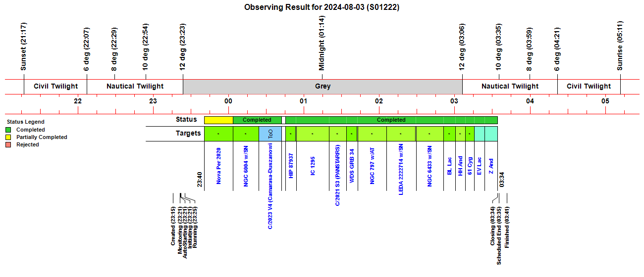
Task: Click the long Completed status bar after 01
Action: (x=391, y=120)
